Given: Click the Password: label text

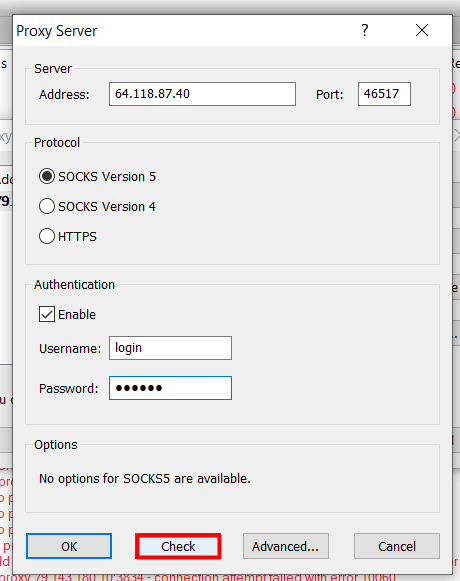Looking at the screenshot, I should tap(69, 389).
